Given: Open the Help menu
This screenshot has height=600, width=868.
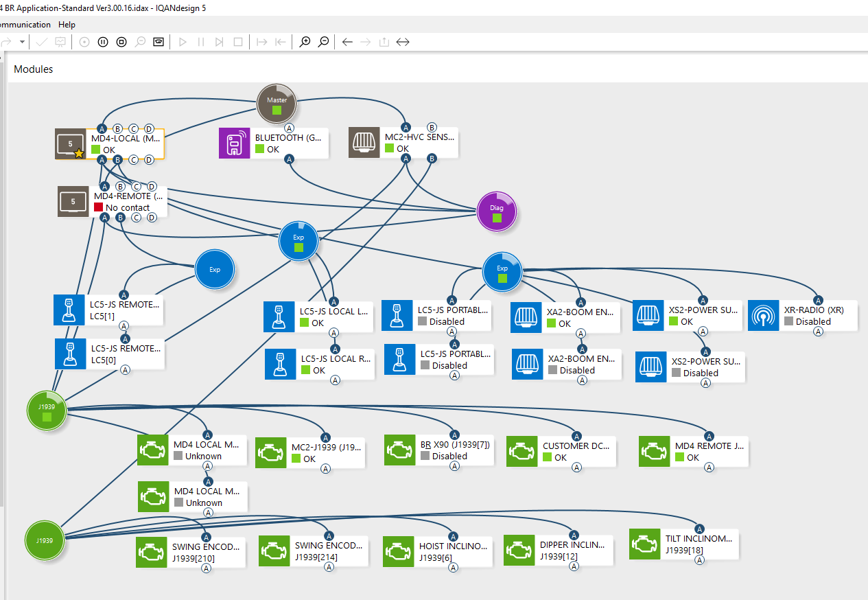Looking at the screenshot, I should coord(67,25).
